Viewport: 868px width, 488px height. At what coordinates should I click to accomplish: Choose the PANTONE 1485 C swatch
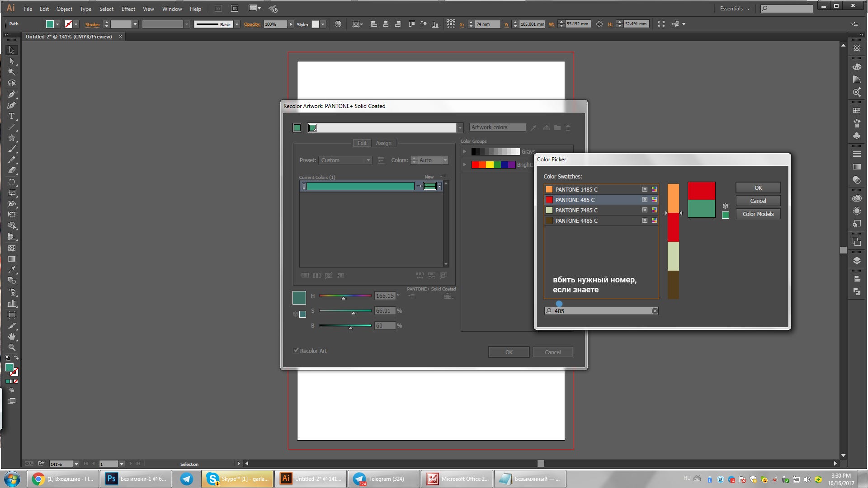[x=601, y=189]
